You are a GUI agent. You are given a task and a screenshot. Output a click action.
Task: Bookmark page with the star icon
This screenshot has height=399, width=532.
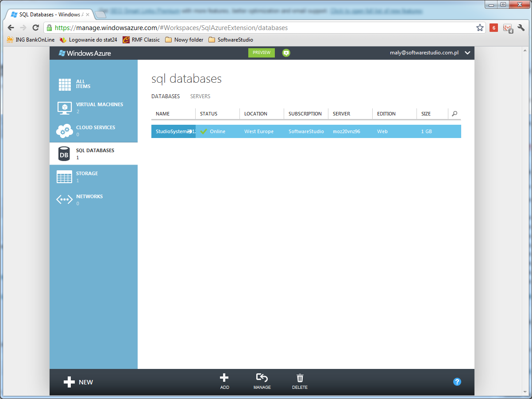pos(480,28)
